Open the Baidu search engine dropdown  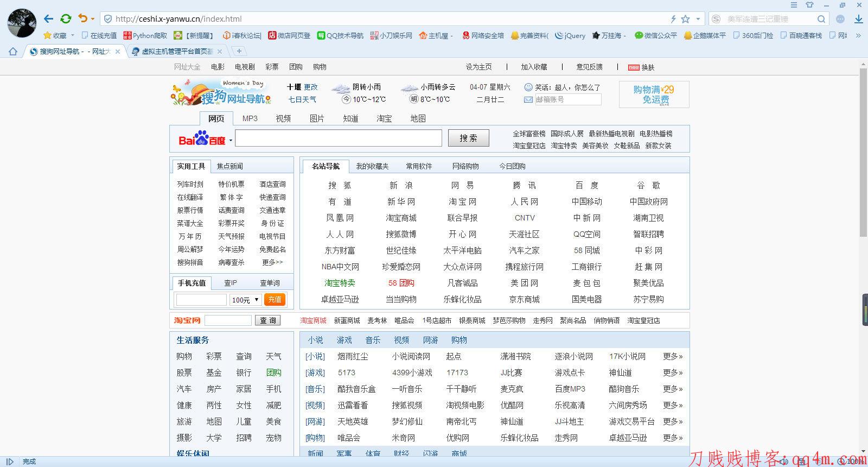(x=231, y=140)
